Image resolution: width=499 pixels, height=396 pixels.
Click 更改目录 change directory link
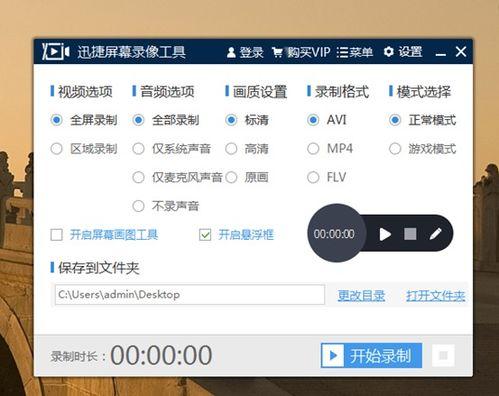pyautogui.click(x=361, y=295)
